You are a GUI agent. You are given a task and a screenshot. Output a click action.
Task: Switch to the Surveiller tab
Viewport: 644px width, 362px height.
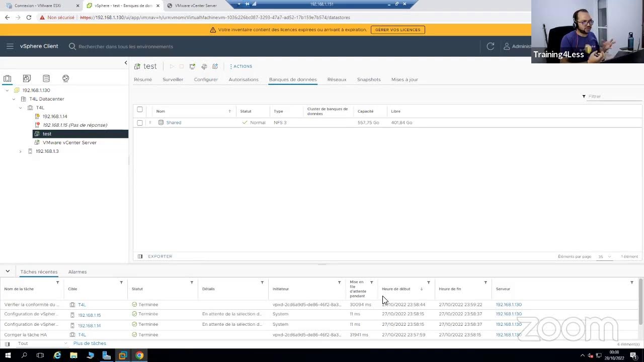(x=173, y=79)
